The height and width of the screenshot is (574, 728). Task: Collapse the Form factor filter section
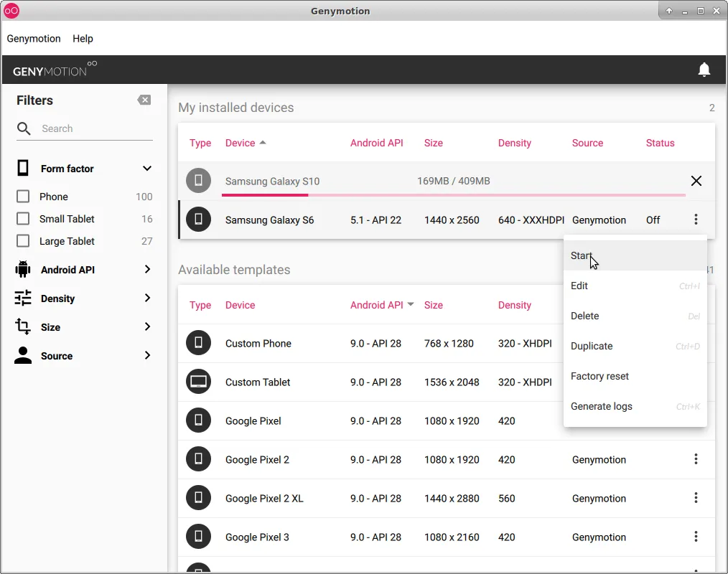[x=146, y=168]
